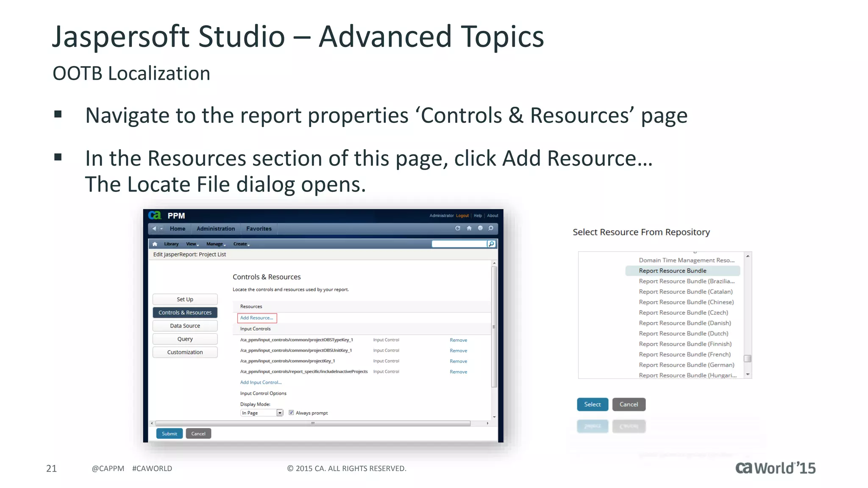Select the Controls & Resources step
This screenshot has width=868, height=488.
[185, 313]
